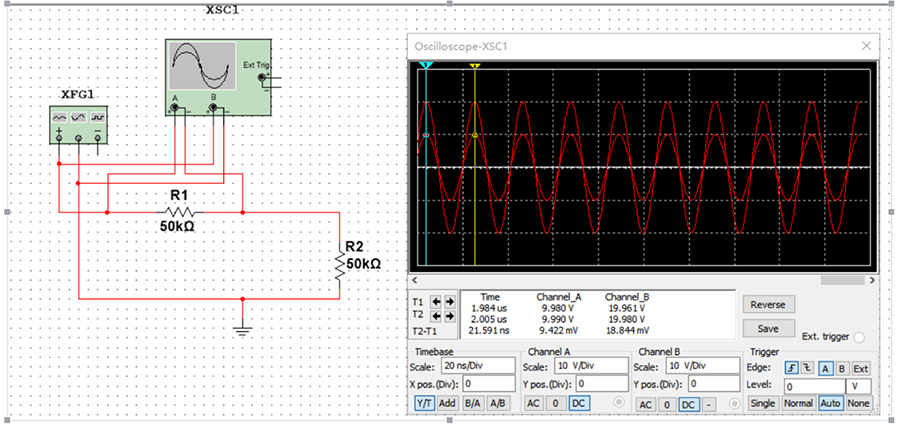Toggle Channel B DC coupling
The height and width of the screenshot is (431, 900).
(x=689, y=405)
